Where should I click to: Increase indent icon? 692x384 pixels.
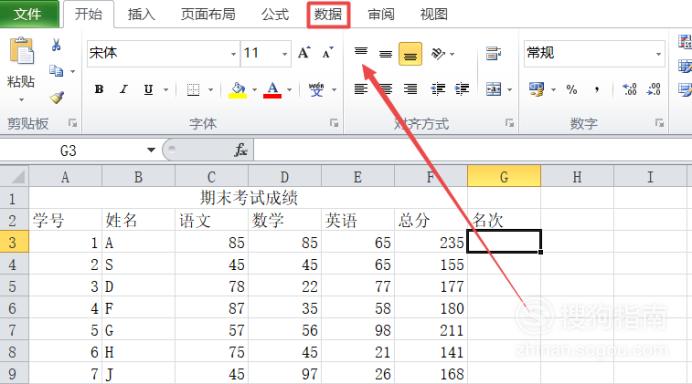[462, 90]
